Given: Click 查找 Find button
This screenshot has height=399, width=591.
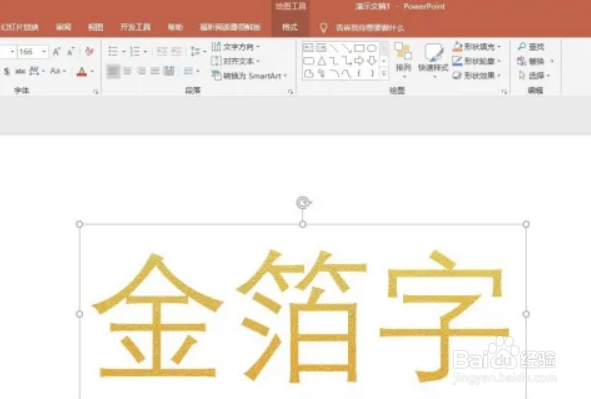Looking at the screenshot, I should [531, 47].
